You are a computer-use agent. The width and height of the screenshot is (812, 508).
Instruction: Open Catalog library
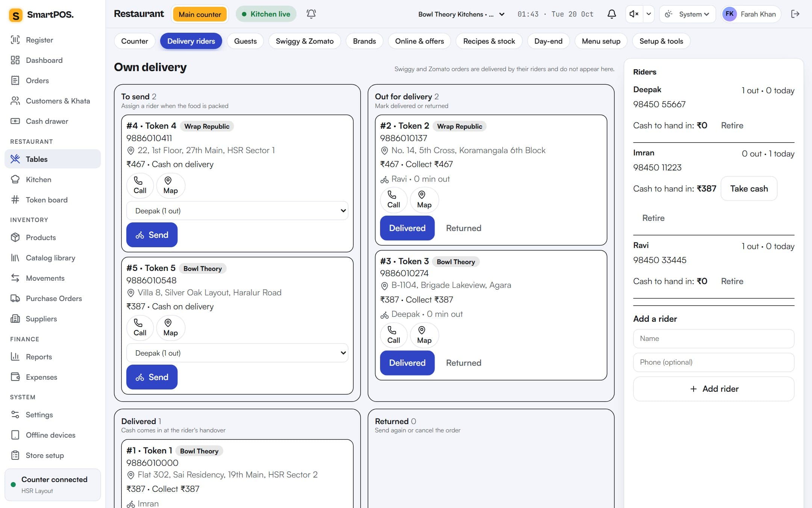pyautogui.click(x=53, y=258)
